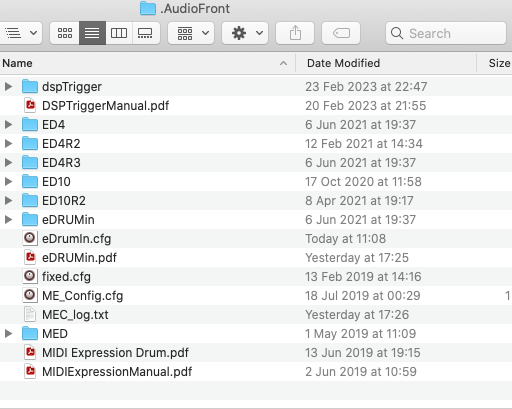Viewport: 512px width, 409px height.
Task: Sort by Name column header
Action: 148,63
